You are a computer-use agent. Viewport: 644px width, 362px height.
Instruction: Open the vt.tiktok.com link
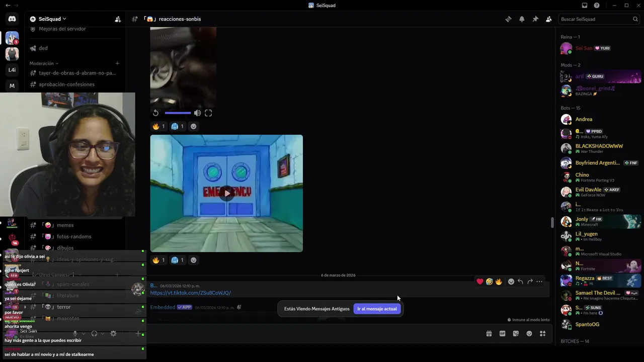(x=190, y=293)
